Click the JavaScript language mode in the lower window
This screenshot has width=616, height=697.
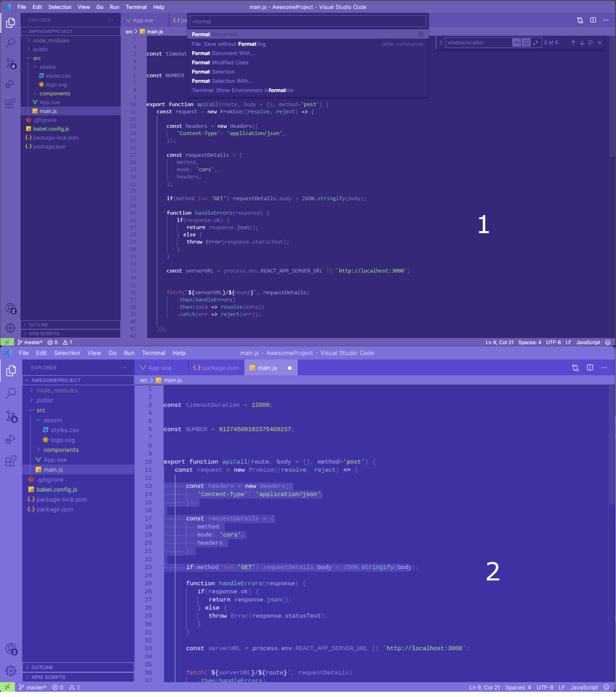click(584, 687)
